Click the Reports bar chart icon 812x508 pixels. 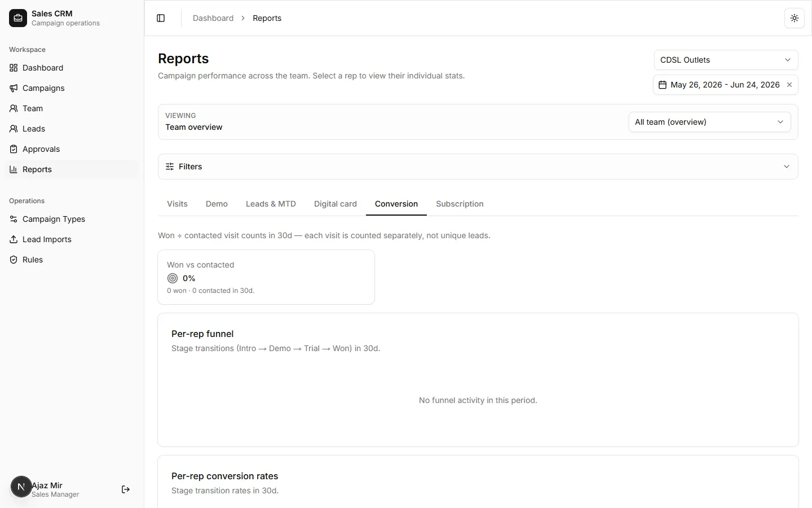[x=14, y=169]
